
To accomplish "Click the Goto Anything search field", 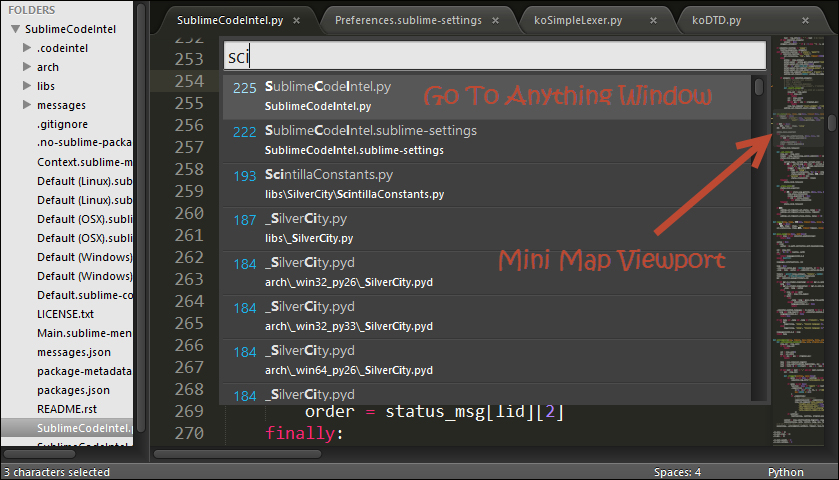I will [495, 56].
